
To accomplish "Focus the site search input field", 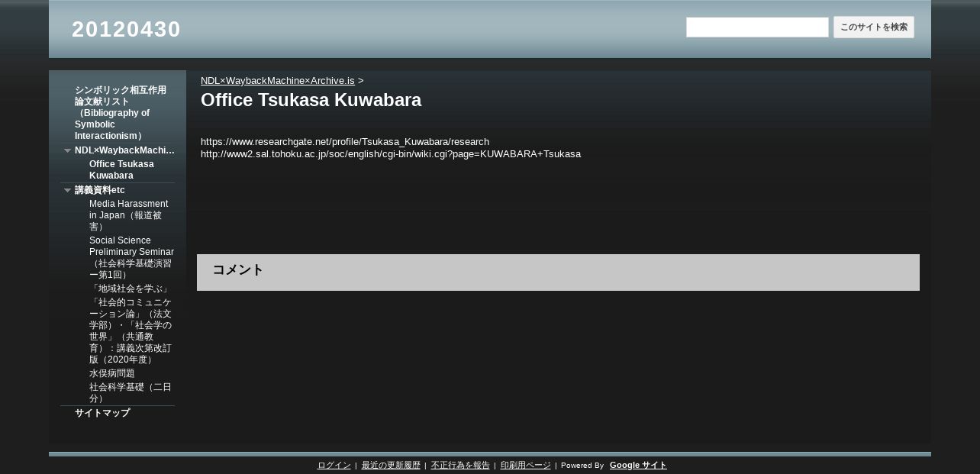I will (757, 27).
